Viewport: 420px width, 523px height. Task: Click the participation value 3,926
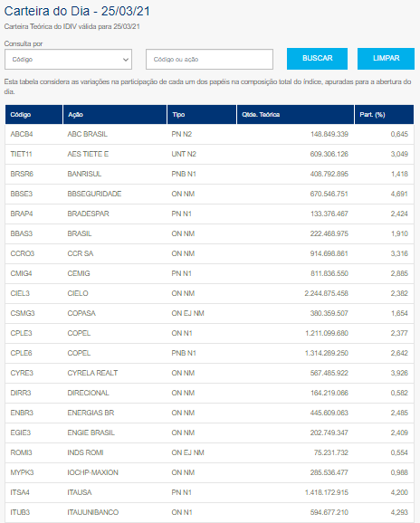coord(399,373)
